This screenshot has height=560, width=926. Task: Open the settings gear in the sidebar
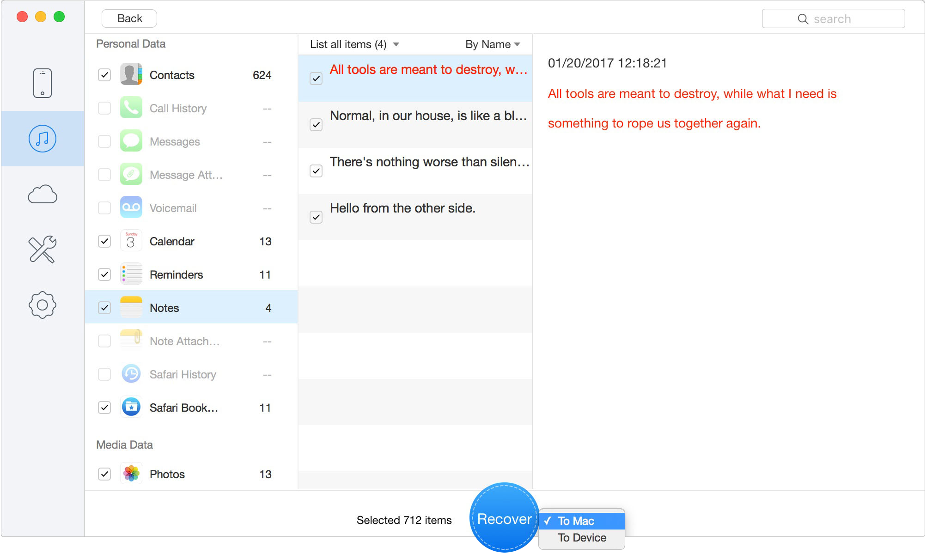click(x=42, y=305)
